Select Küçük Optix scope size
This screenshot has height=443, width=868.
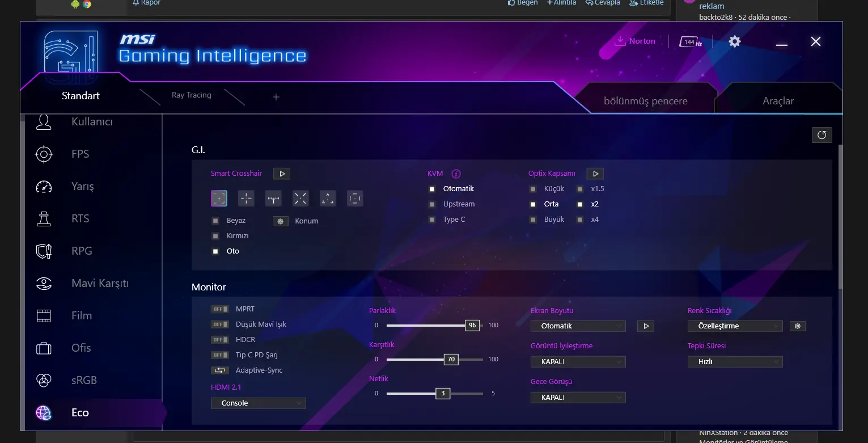533,189
